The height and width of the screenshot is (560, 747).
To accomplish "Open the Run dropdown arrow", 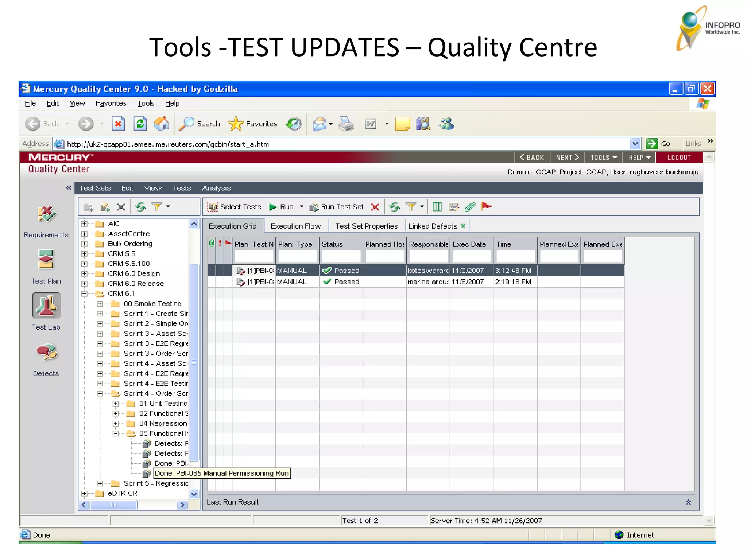I will click(302, 207).
